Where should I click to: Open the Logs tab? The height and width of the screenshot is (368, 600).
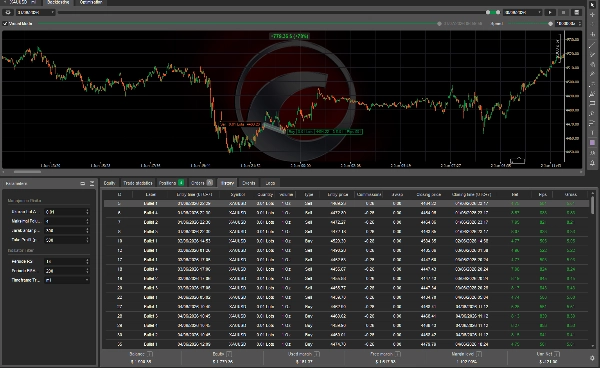click(270, 183)
